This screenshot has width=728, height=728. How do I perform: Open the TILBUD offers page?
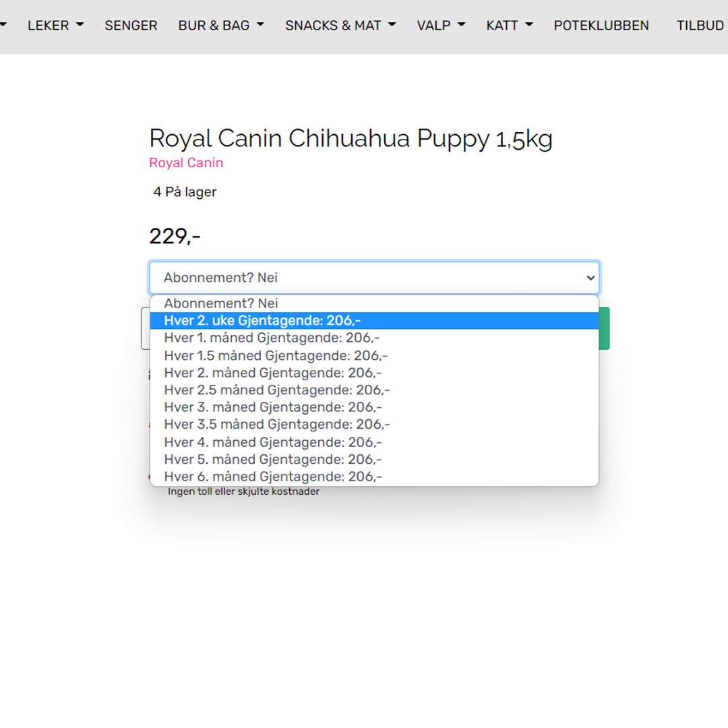[700, 26]
